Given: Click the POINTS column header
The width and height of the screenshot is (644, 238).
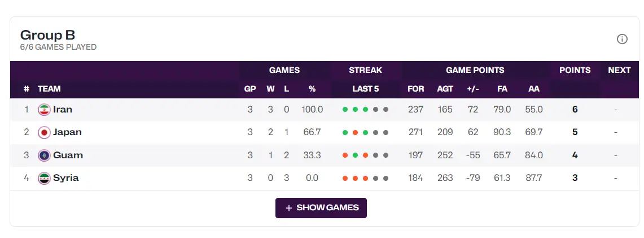Looking at the screenshot, I should click(x=575, y=71).
